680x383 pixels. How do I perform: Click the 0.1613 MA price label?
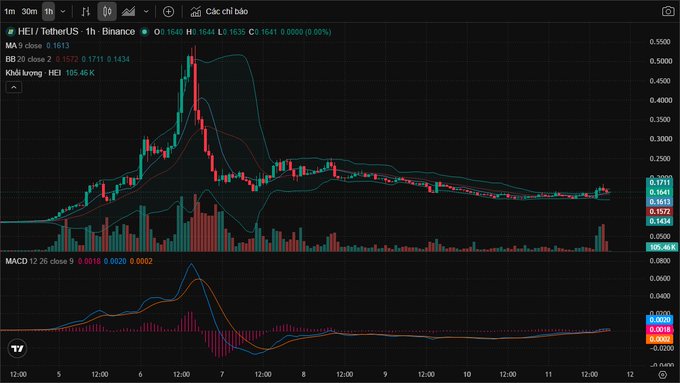pos(660,202)
